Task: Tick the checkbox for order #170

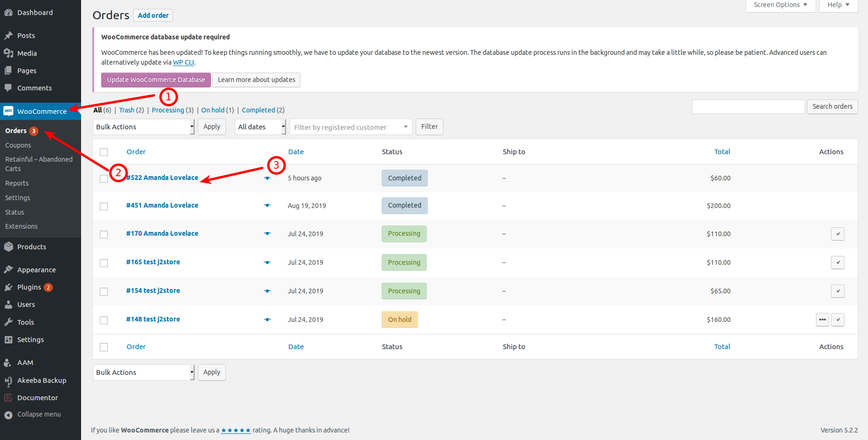Action: (104, 234)
